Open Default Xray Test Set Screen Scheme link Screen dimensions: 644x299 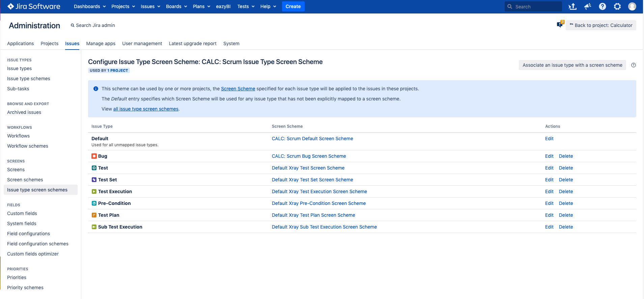(x=312, y=180)
